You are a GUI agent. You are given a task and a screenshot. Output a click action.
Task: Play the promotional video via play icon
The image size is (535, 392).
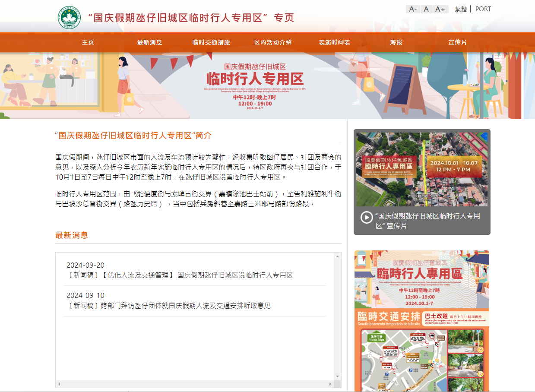tap(367, 217)
